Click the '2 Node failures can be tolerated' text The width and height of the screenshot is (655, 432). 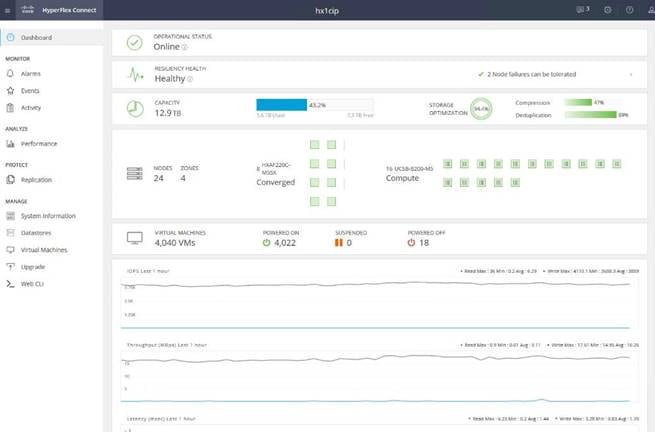coord(531,74)
